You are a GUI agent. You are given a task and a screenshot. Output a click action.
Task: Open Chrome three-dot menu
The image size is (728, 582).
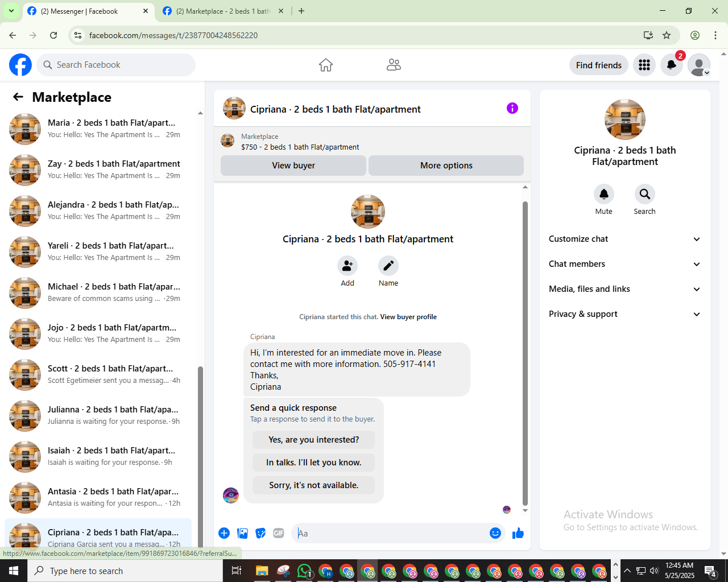click(x=715, y=35)
